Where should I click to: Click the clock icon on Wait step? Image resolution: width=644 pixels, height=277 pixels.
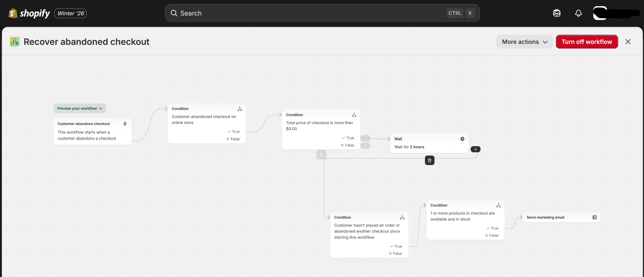tap(462, 139)
